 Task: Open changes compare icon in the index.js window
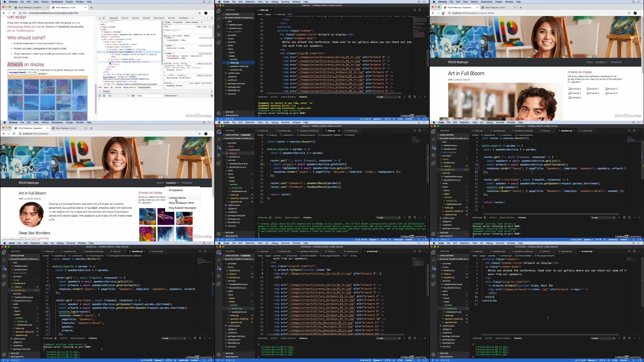[x=415, y=131]
